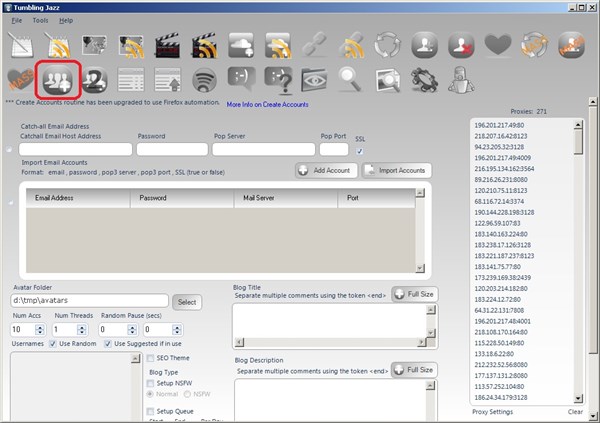Viewport: 600px width, 423px height.
Task: Click the cloud with RSS feed icon
Action: coord(278,45)
